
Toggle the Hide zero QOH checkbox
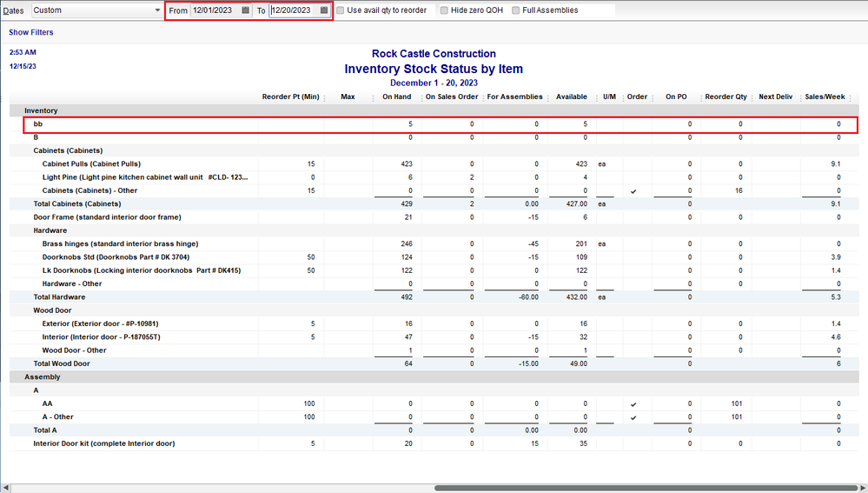click(444, 10)
